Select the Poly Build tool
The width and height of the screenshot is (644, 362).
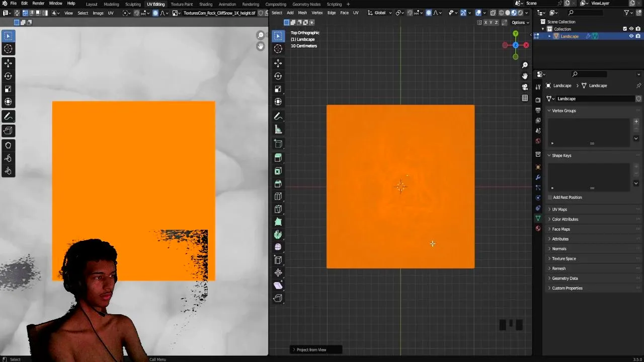pos(278,222)
